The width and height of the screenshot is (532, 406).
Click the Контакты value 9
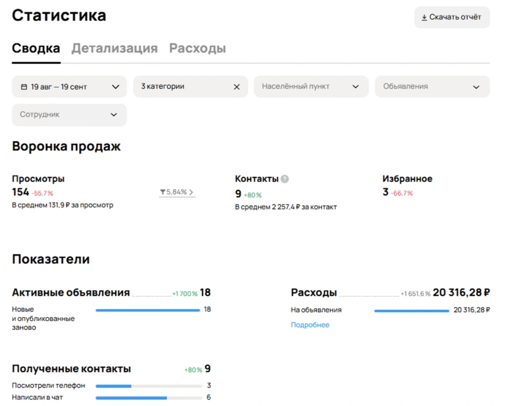click(238, 194)
